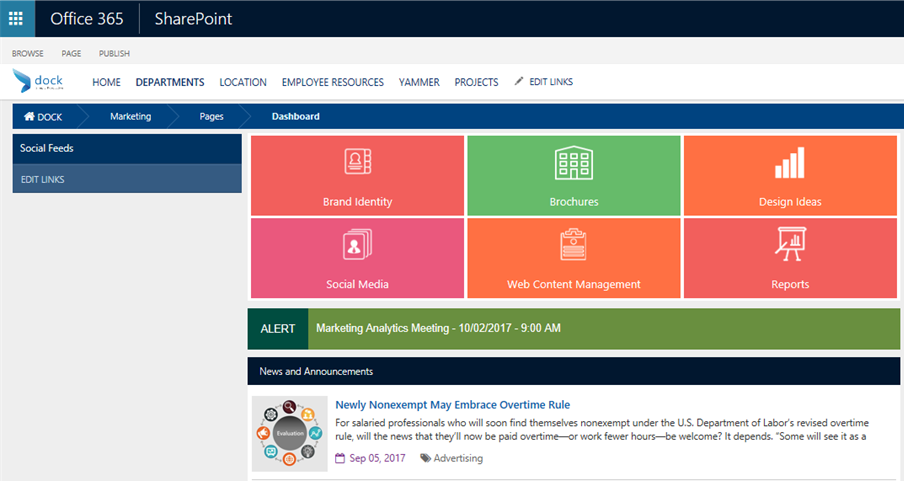Click the news article summary paragraph
The height and width of the screenshot is (481, 904).
point(601,430)
